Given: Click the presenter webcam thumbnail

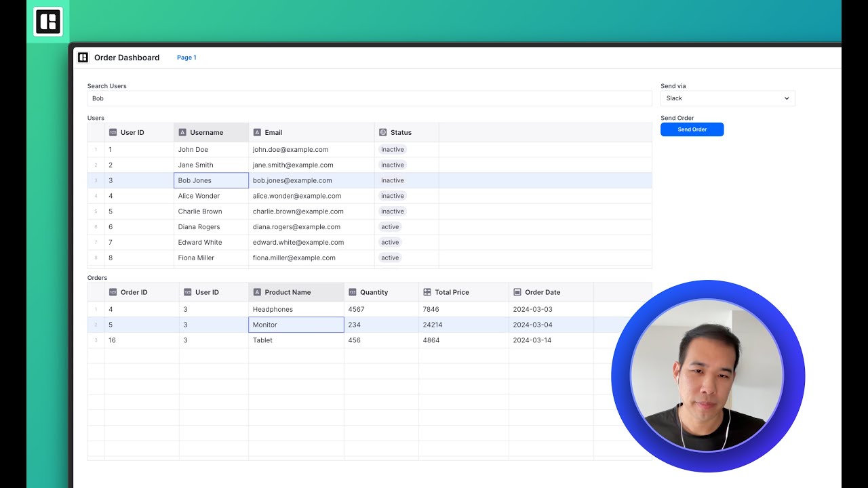Looking at the screenshot, I should (x=708, y=376).
